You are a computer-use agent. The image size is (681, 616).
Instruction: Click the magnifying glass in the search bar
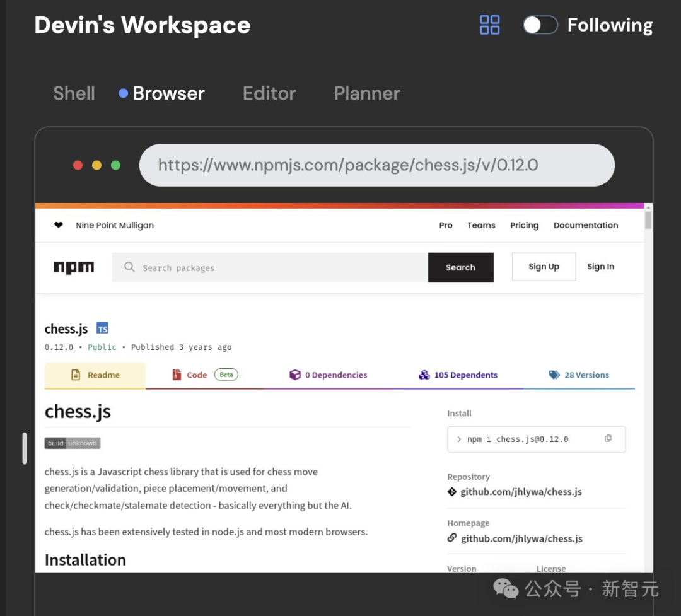pyautogui.click(x=129, y=267)
